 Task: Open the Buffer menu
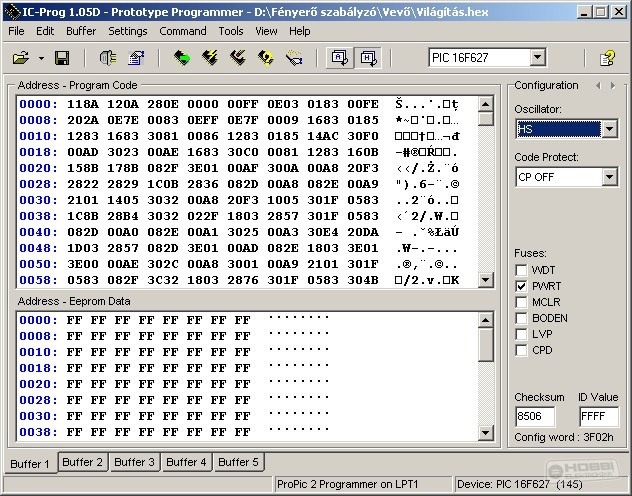point(81,31)
